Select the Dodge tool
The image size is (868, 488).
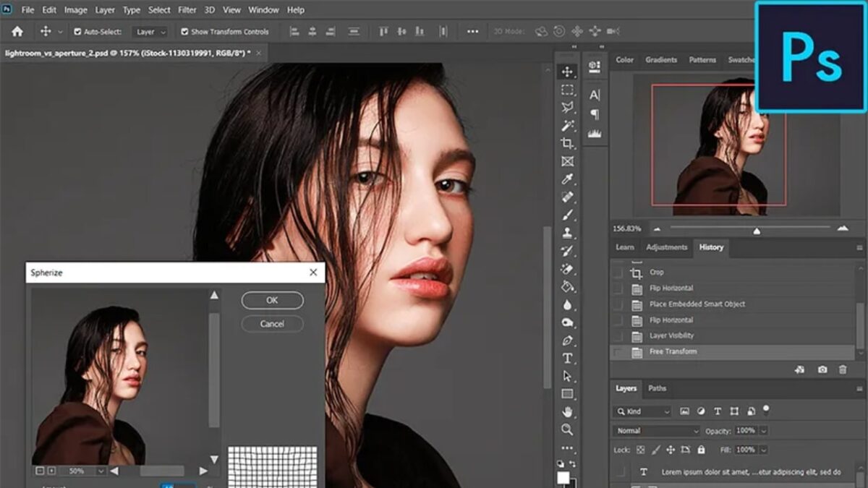(568, 322)
